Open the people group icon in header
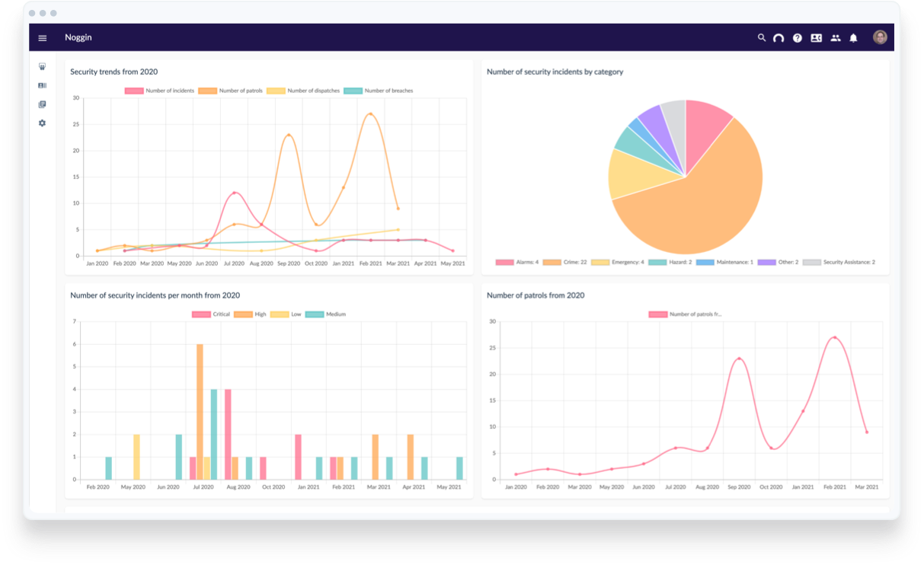This screenshot has height=565, width=924. (x=835, y=37)
